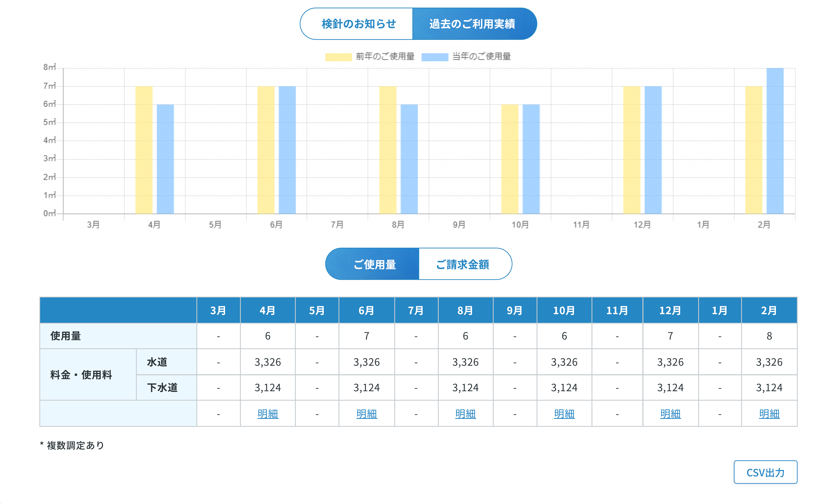Click blue current-year bar for 8月
Screen dimensions: 833x504
[x=409, y=159]
